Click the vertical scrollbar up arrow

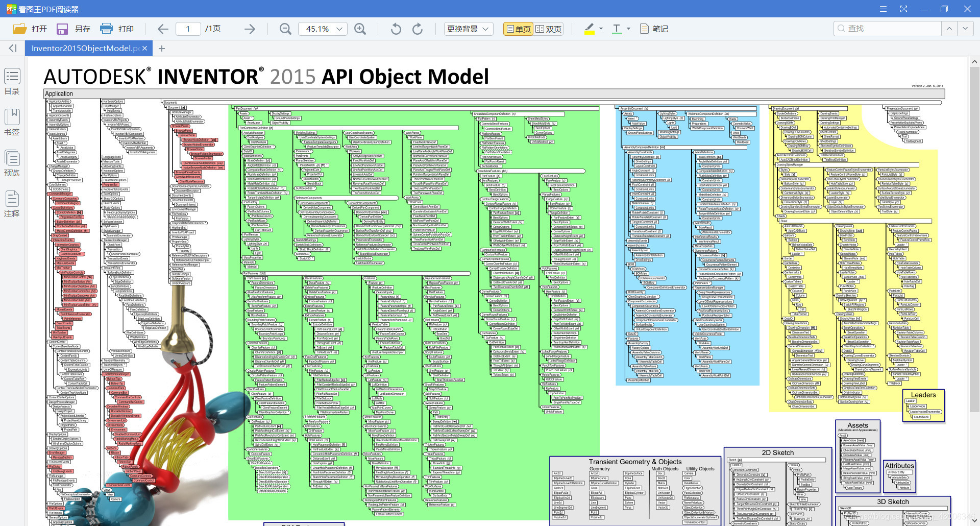click(x=974, y=62)
